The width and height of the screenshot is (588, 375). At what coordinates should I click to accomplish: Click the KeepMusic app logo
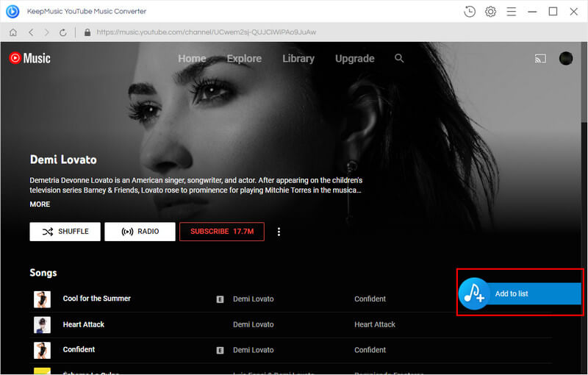click(12, 12)
